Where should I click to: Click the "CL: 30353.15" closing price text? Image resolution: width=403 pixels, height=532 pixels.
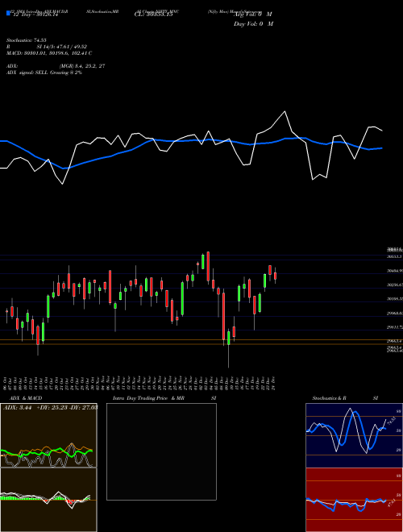coord(154,15)
